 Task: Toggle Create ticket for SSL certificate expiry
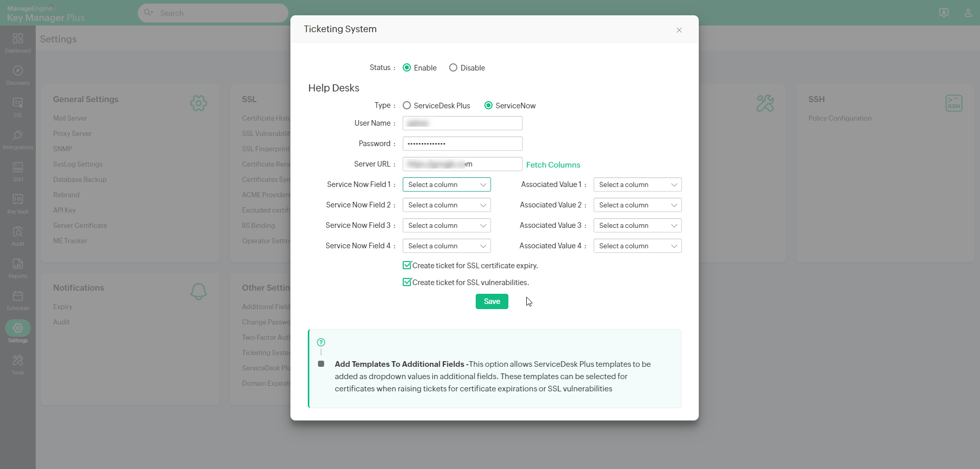[x=407, y=265]
